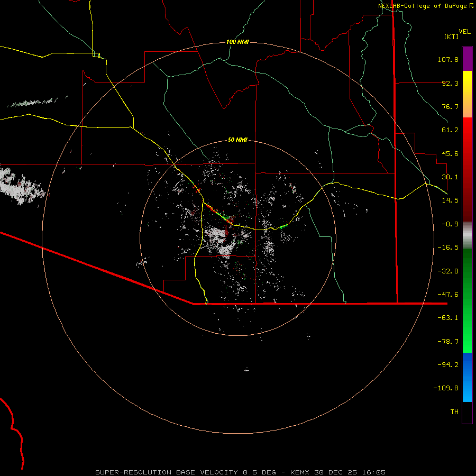Image resolution: width=476 pixels, height=476 pixels.
Task: Click the [KT] units label
Action: pyautogui.click(x=452, y=36)
